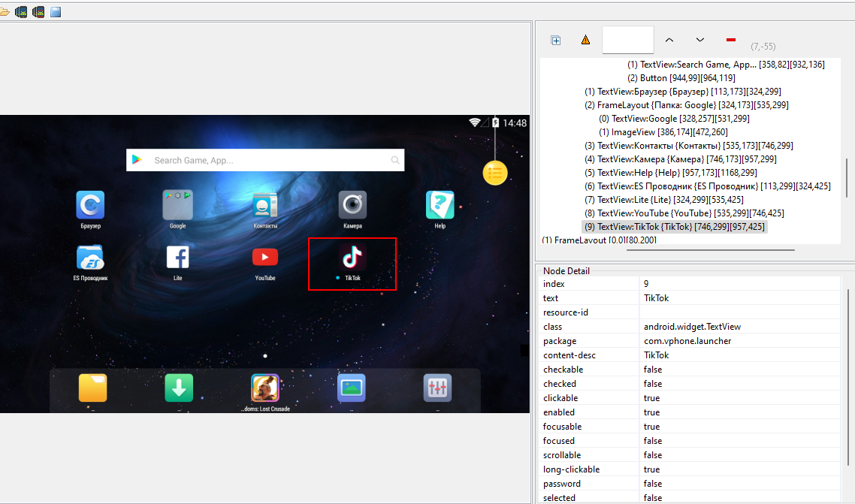
Task: Click the (7,-55) coordinates readout
Action: tap(763, 47)
